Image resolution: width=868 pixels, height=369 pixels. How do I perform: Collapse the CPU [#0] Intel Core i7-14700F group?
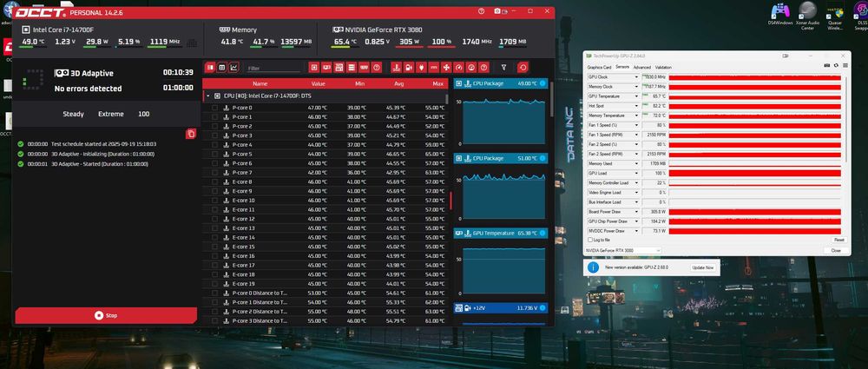pos(208,96)
